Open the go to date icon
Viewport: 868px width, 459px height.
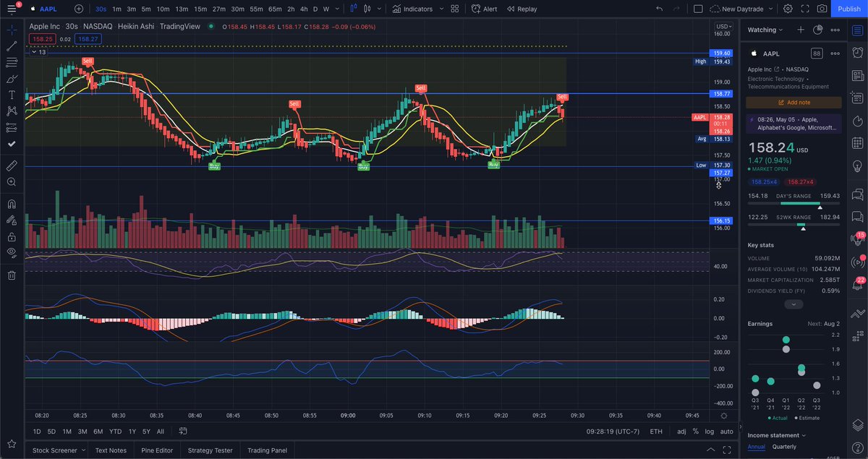click(182, 432)
